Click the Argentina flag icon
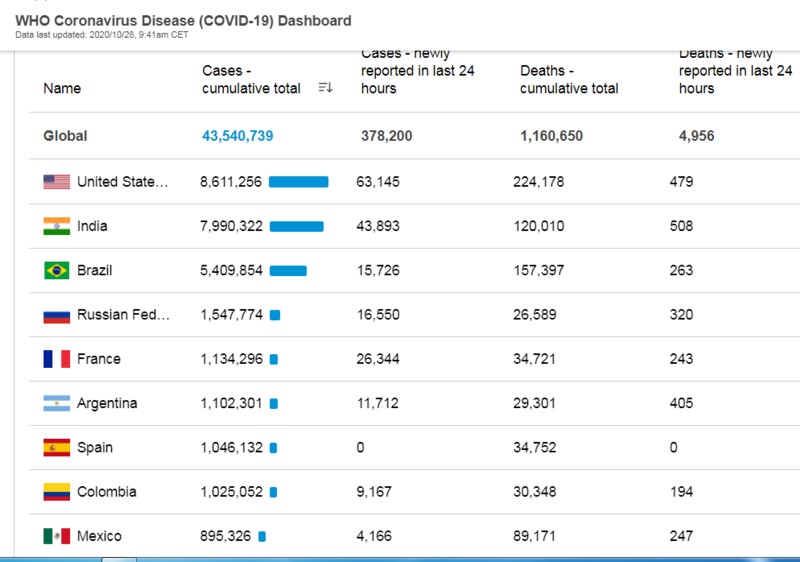 tap(57, 403)
